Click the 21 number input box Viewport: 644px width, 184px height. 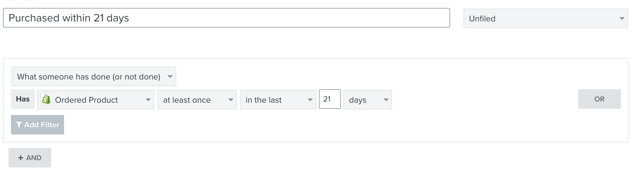pos(330,99)
